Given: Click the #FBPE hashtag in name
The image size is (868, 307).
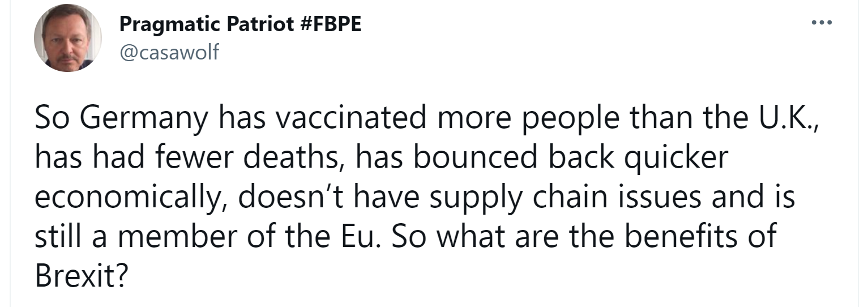Looking at the screenshot, I should (328, 25).
